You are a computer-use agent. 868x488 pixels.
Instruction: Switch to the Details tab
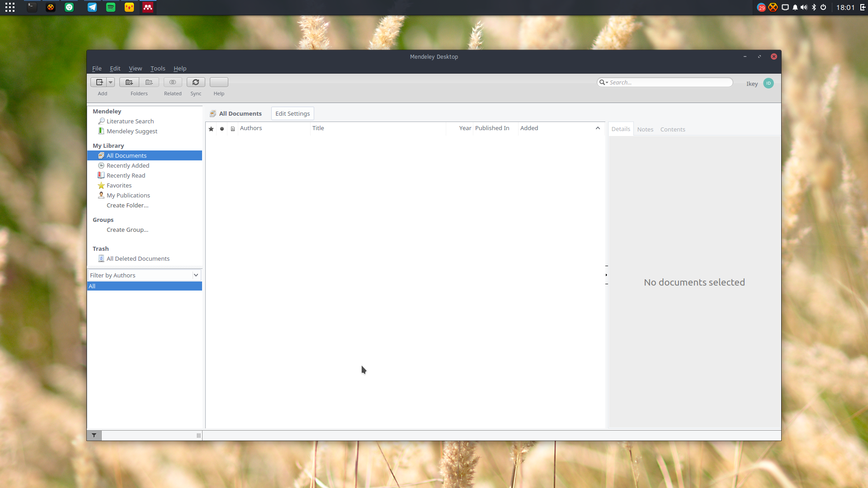pos(621,129)
